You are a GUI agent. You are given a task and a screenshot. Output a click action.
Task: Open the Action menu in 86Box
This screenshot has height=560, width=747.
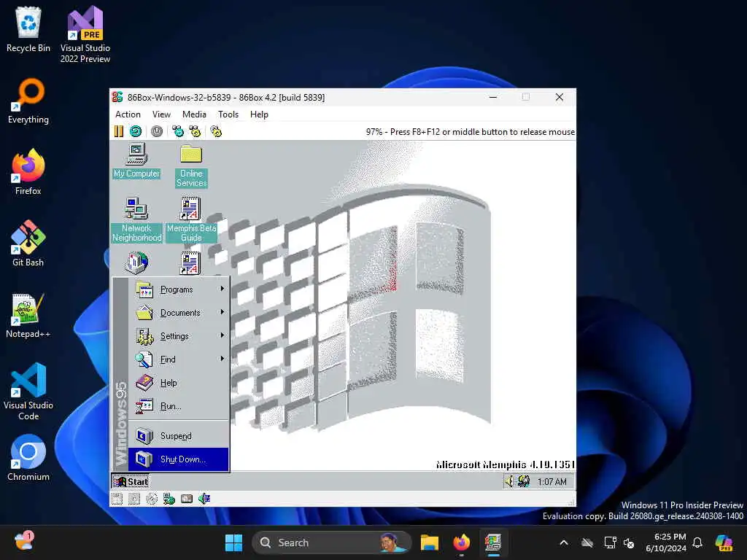pos(128,114)
